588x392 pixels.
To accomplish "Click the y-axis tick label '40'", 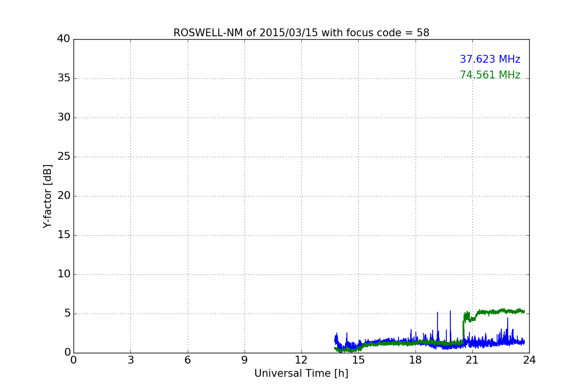I will [x=64, y=39].
